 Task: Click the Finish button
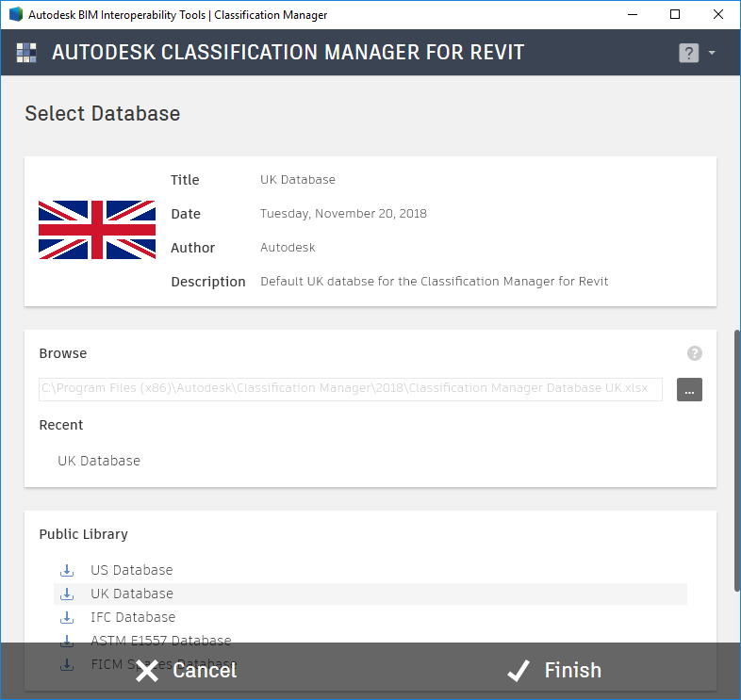(554, 671)
